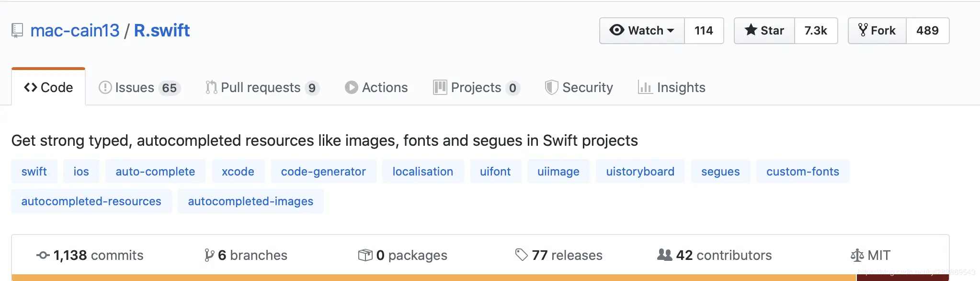Open the Projects tab
The width and height of the screenshot is (980, 281).
476,87
